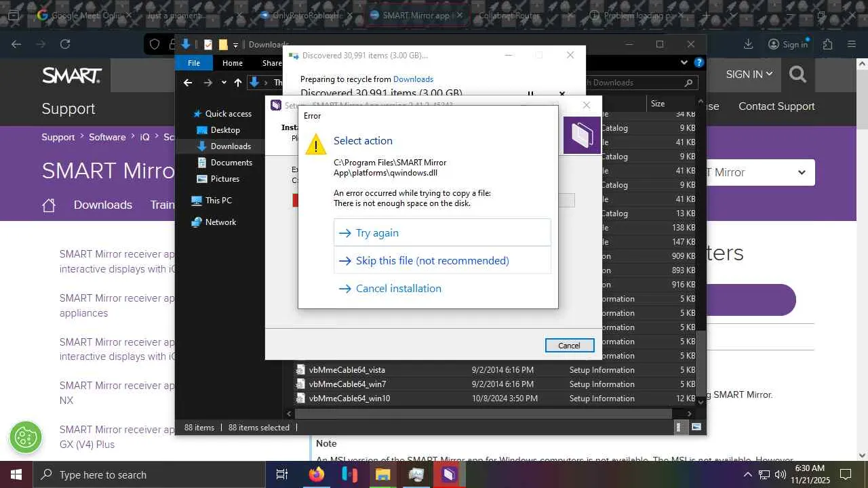The width and height of the screenshot is (868, 488).
Task: Open the cookie settings icon
Action: (26, 437)
